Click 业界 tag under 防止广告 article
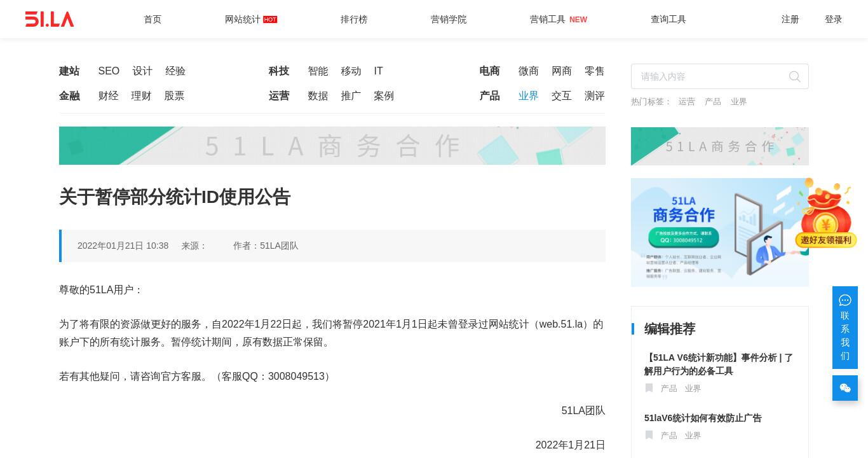The height and width of the screenshot is (458, 868). (x=693, y=436)
